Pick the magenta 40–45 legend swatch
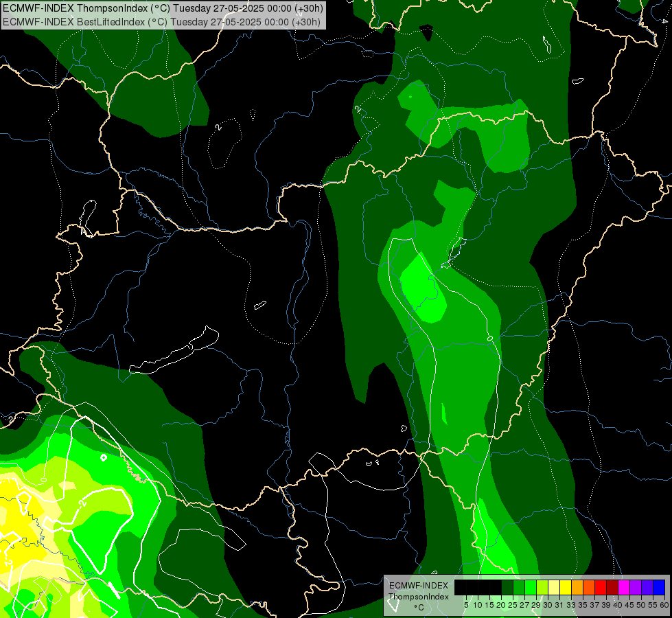The width and height of the screenshot is (672, 618). coord(624,587)
